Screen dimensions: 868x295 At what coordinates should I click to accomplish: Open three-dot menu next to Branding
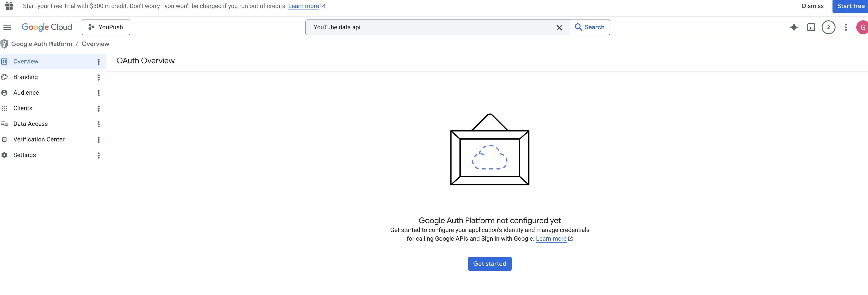pyautogui.click(x=98, y=77)
